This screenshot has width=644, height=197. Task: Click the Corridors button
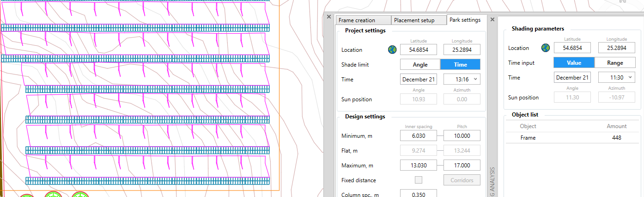[x=462, y=180]
